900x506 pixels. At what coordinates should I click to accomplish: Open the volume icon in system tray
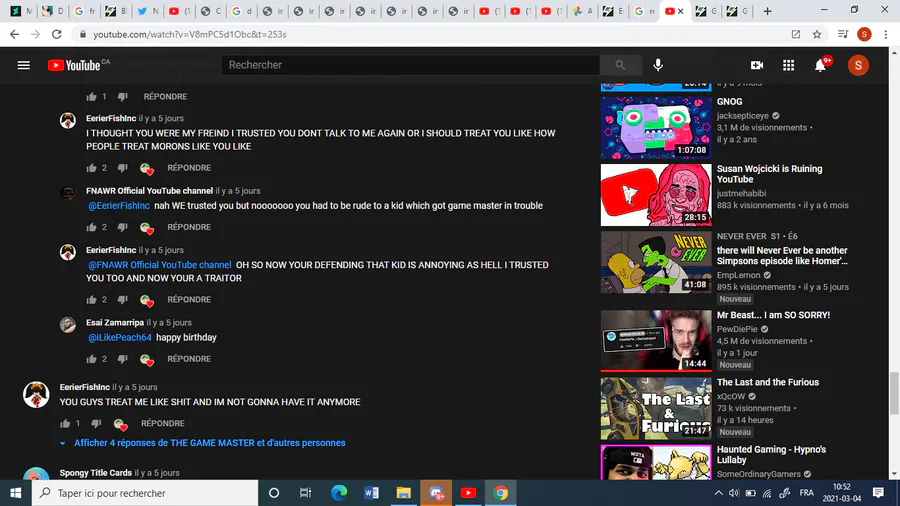point(734,493)
